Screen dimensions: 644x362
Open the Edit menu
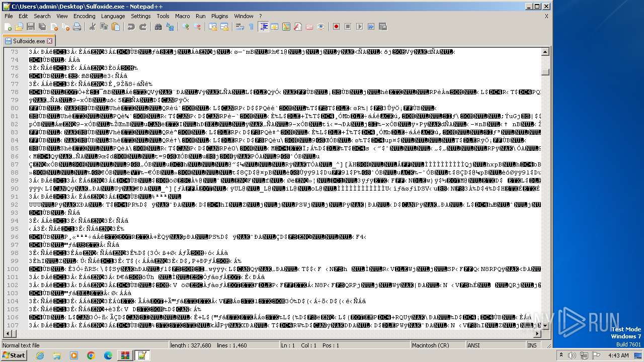[23, 16]
